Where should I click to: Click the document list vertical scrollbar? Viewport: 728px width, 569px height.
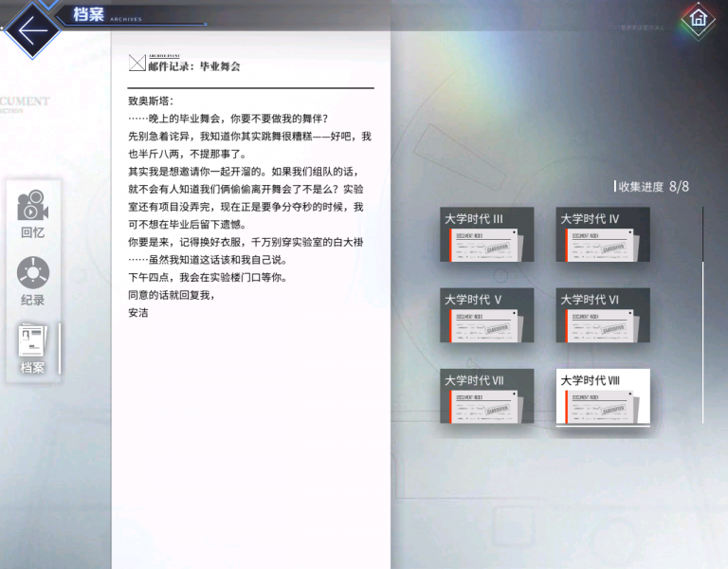point(703,315)
